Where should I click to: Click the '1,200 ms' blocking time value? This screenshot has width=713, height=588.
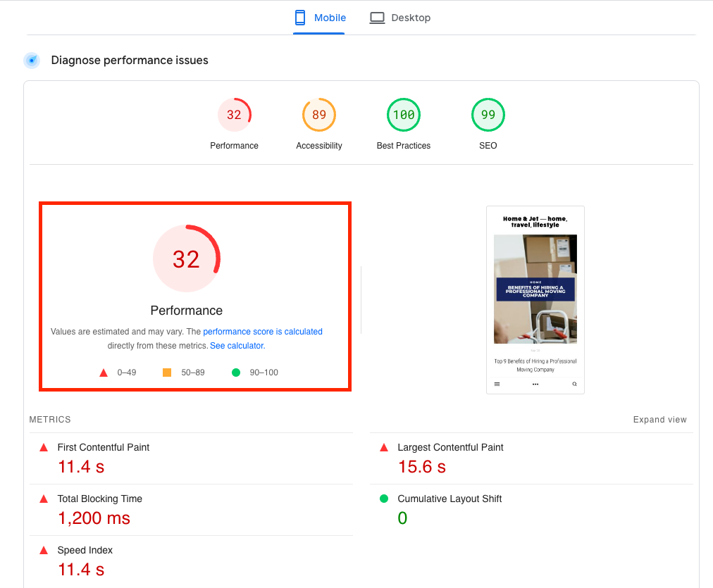coord(94,518)
